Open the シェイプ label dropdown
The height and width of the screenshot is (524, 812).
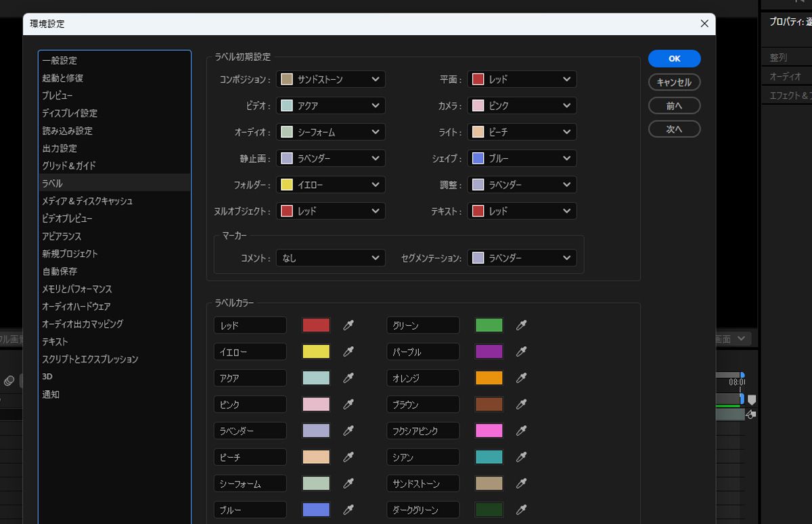[x=522, y=158]
